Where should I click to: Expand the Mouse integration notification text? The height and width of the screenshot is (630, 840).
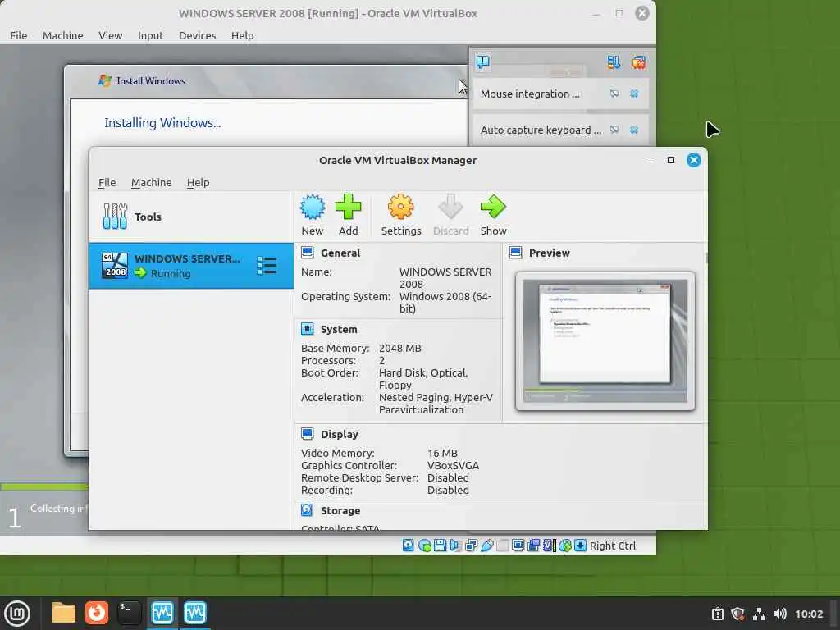pyautogui.click(x=530, y=94)
